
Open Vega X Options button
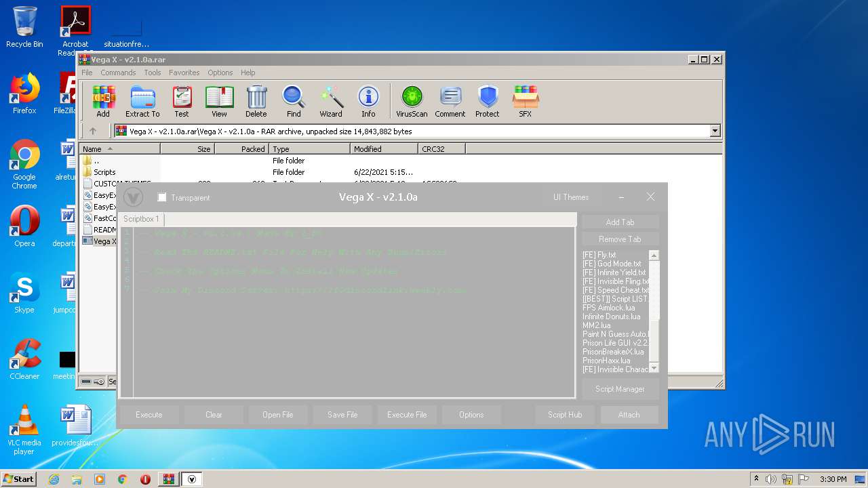pyautogui.click(x=471, y=415)
